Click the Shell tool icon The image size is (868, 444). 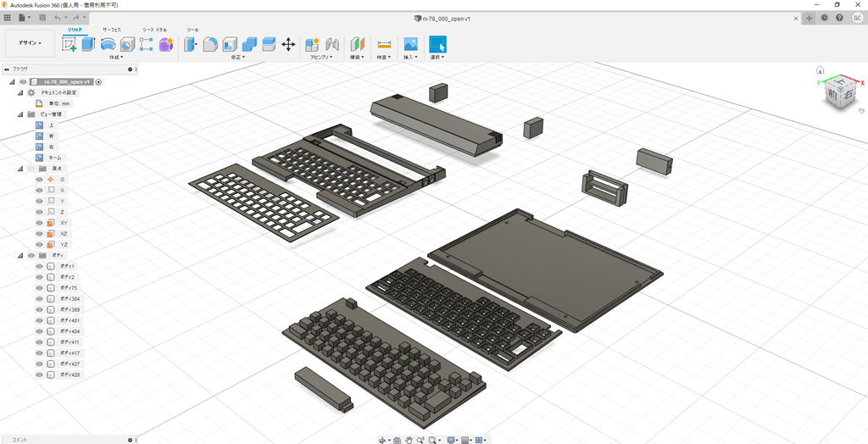click(x=230, y=44)
